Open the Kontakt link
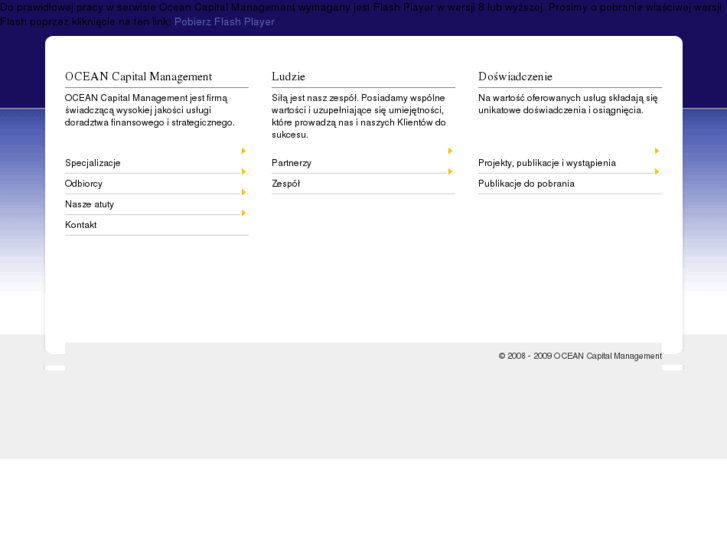The image size is (727, 545). pos(81,225)
